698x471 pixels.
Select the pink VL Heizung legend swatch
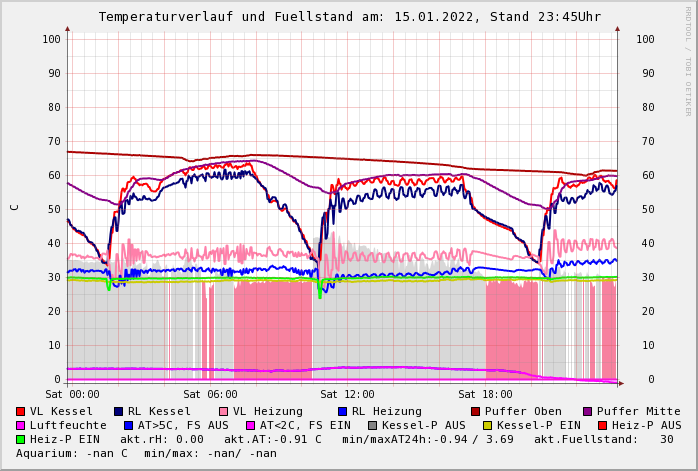coord(224,411)
